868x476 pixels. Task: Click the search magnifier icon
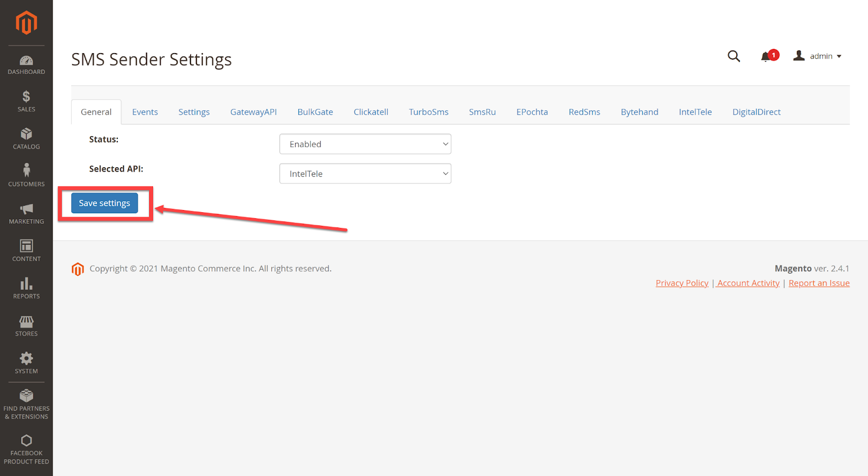point(733,56)
